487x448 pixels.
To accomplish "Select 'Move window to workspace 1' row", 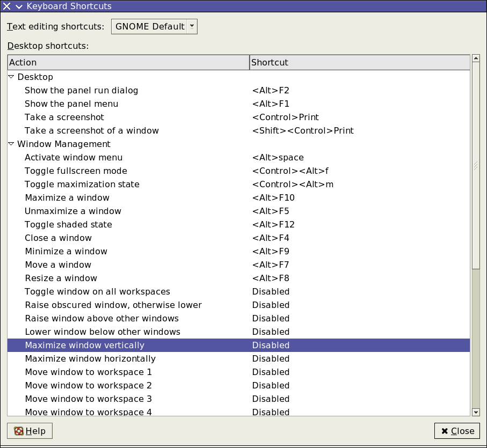I will (238, 372).
